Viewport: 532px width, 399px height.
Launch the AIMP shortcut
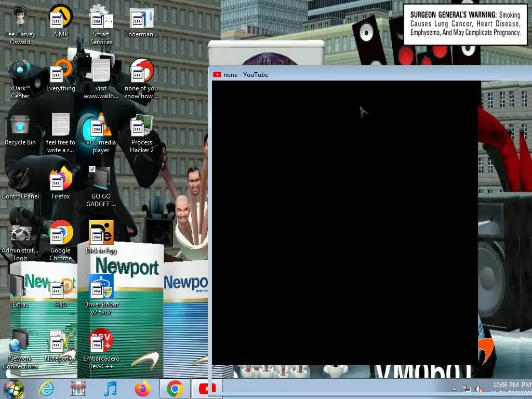(60, 21)
